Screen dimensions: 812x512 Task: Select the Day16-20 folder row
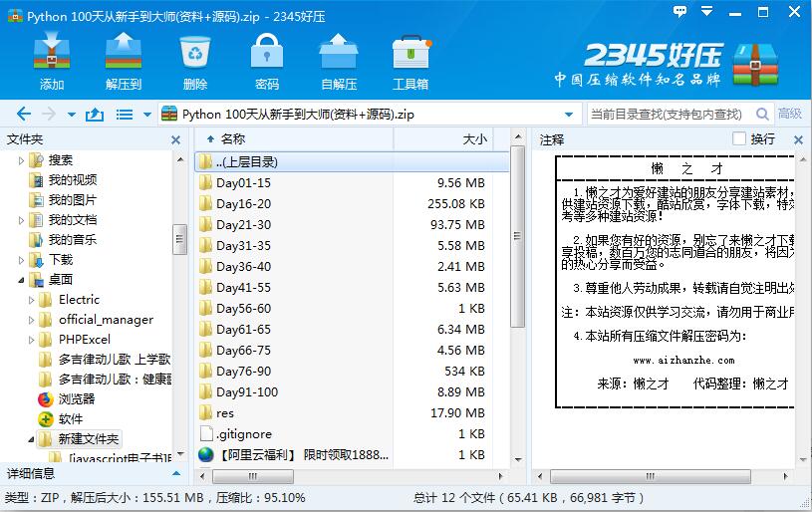tap(352, 204)
